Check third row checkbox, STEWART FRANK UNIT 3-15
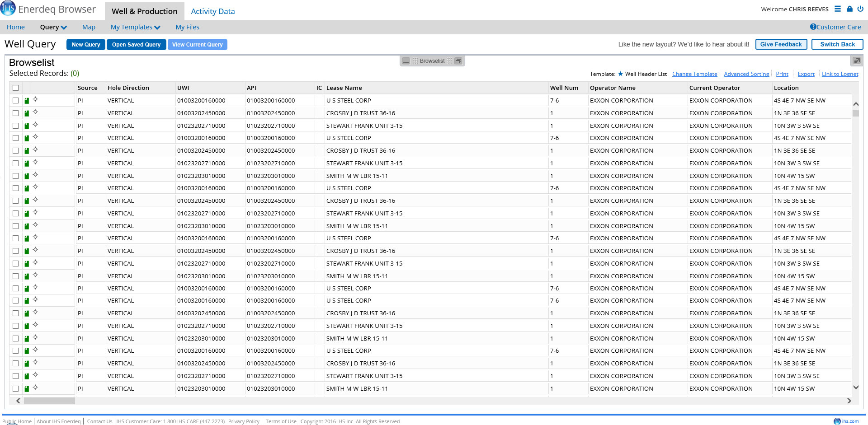868x425 pixels. pos(16,126)
